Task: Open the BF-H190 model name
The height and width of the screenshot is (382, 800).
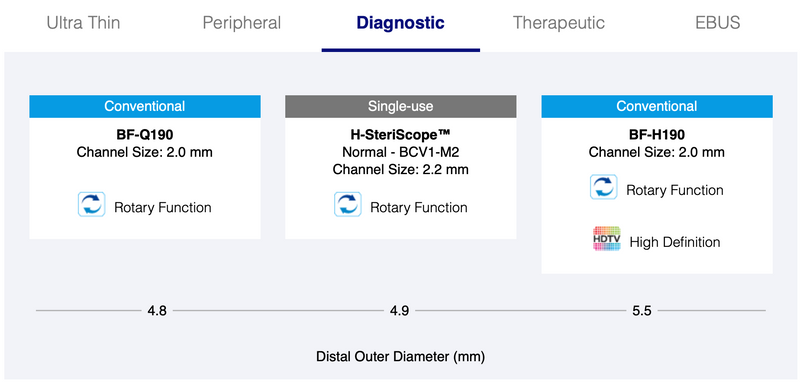Action: pyautogui.click(x=657, y=135)
